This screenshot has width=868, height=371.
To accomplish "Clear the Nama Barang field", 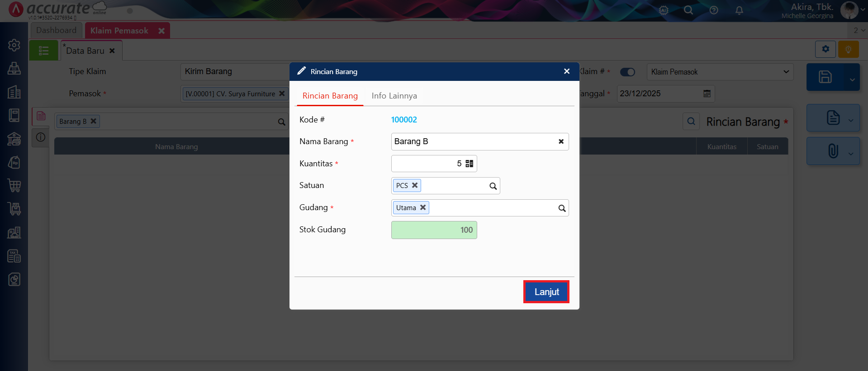I will (x=561, y=141).
